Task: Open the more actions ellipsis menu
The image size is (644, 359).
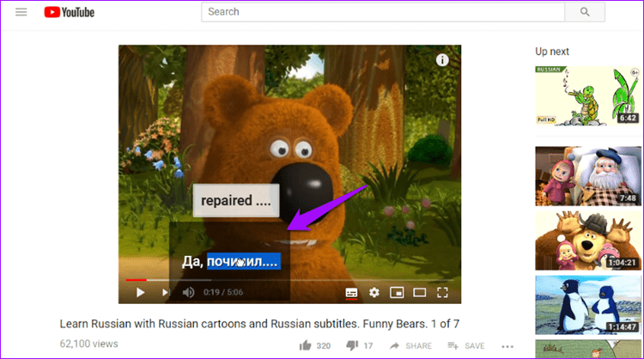Action: [507, 346]
